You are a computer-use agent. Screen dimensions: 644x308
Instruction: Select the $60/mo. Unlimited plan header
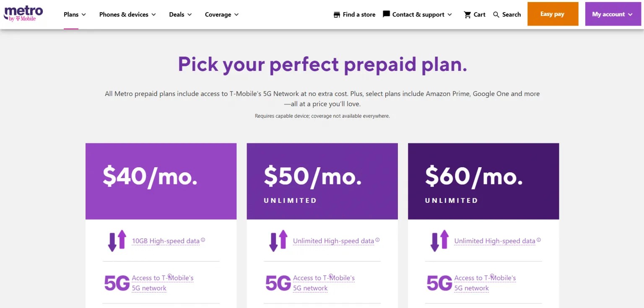pos(483,181)
